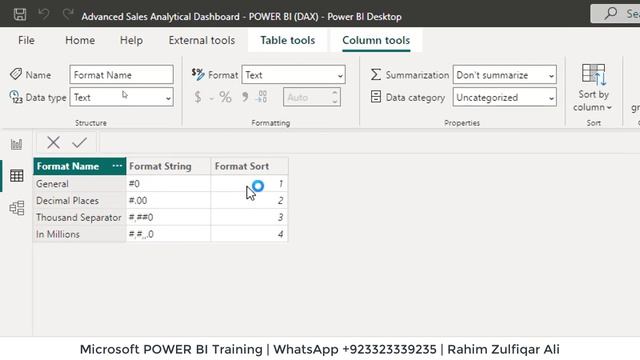
Task: Apply percentage format icon
Action: coord(225,97)
